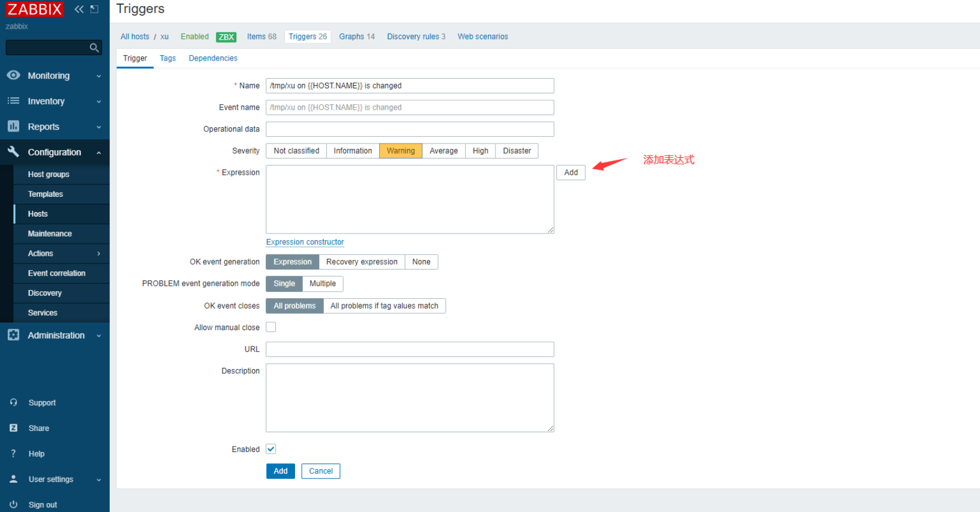Select High severity
Viewport: 980px width, 512px height.
coord(480,151)
